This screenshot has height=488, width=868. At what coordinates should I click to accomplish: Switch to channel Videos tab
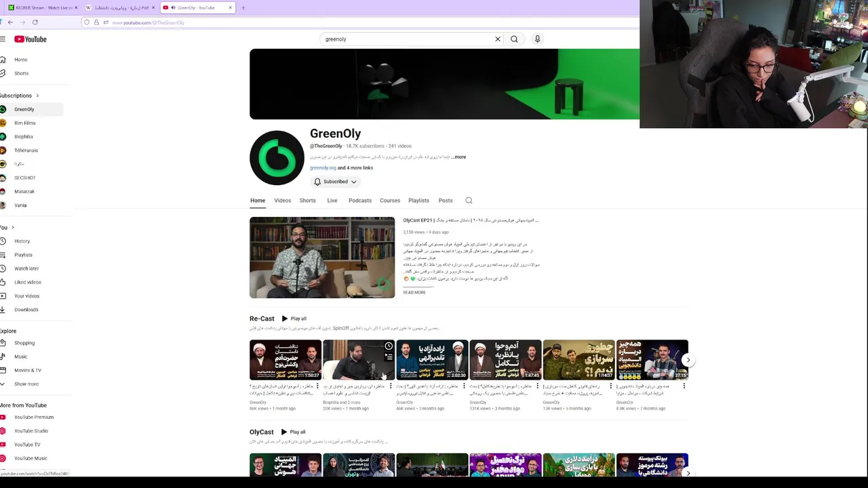[x=283, y=201]
